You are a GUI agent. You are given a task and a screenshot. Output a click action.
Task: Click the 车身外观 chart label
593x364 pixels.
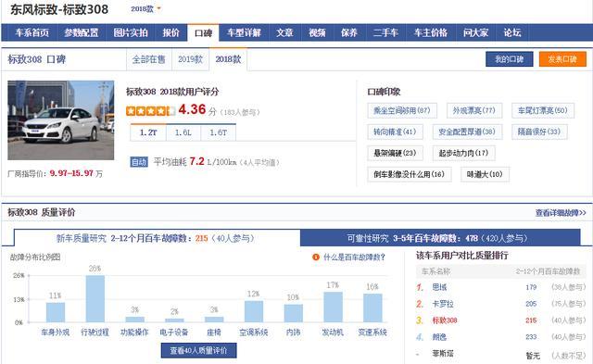tap(56, 333)
